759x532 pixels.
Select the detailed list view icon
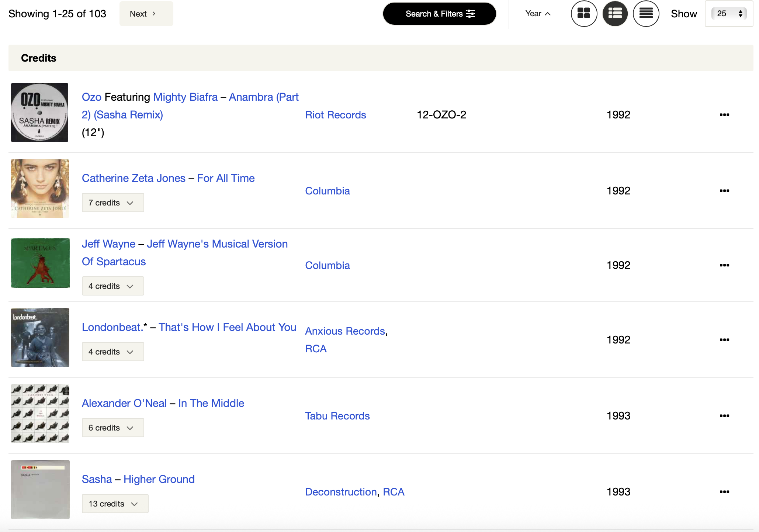click(615, 14)
